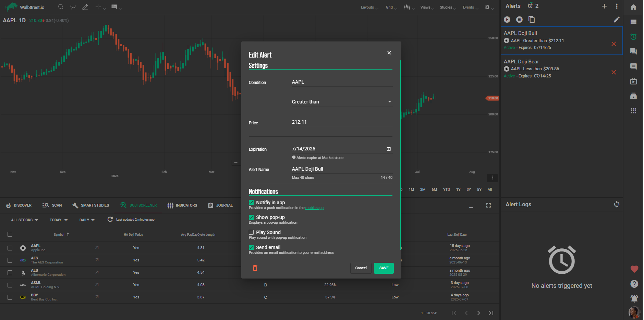The width and height of the screenshot is (644, 320).
Task: Follow the mobile app link
Action: coord(314,208)
